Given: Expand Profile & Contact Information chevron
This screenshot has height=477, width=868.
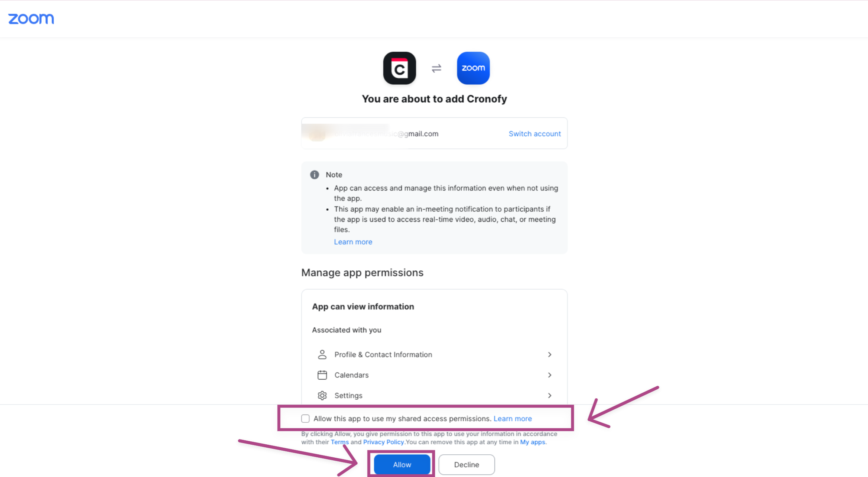Looking at the screenshot, I should 550,354.
